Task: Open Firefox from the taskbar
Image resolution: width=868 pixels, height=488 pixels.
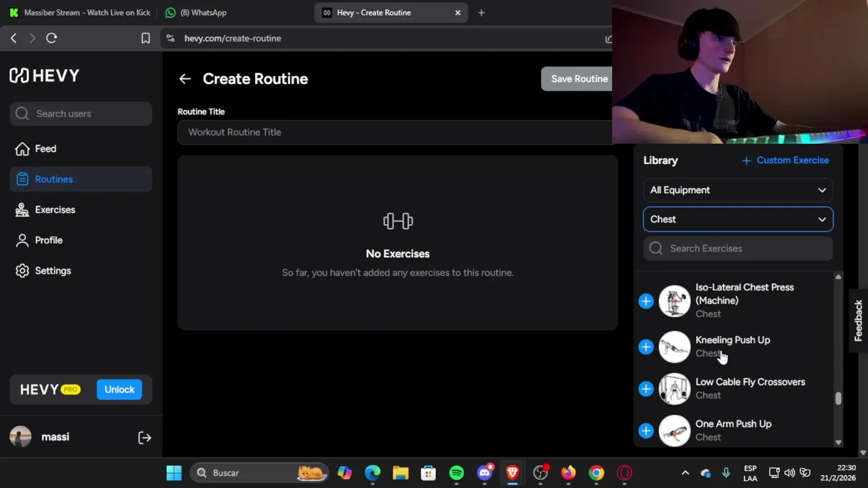Action: tap(568, 472)
